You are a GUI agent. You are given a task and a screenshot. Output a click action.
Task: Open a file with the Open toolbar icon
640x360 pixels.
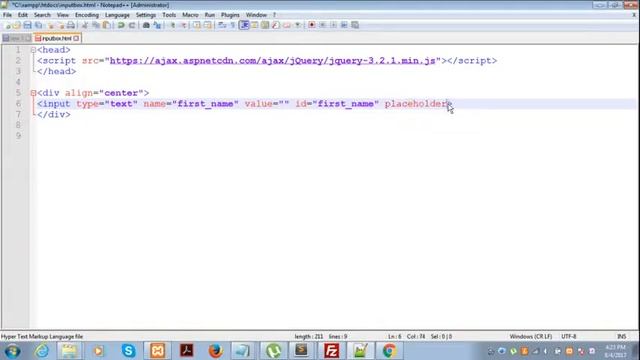tap(17, 25)
